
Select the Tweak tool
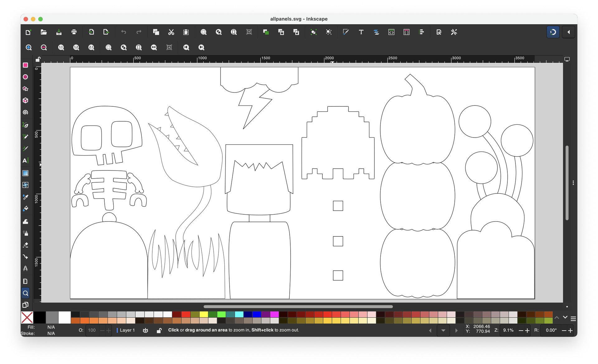(x=26, y=222)
